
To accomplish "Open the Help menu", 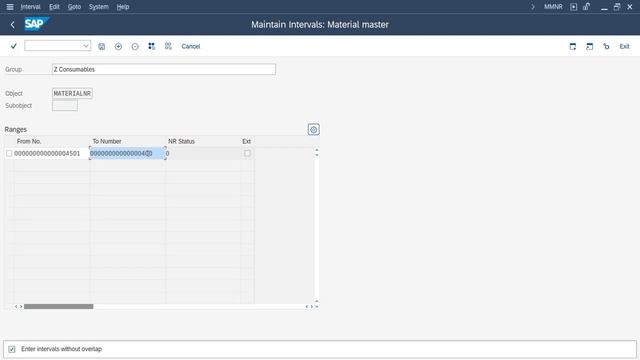I will 122,7.
